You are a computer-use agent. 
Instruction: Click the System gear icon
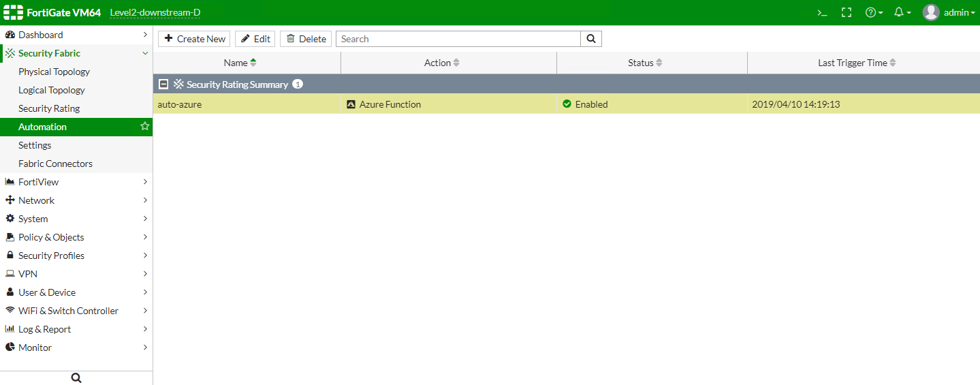coord(10,219)
